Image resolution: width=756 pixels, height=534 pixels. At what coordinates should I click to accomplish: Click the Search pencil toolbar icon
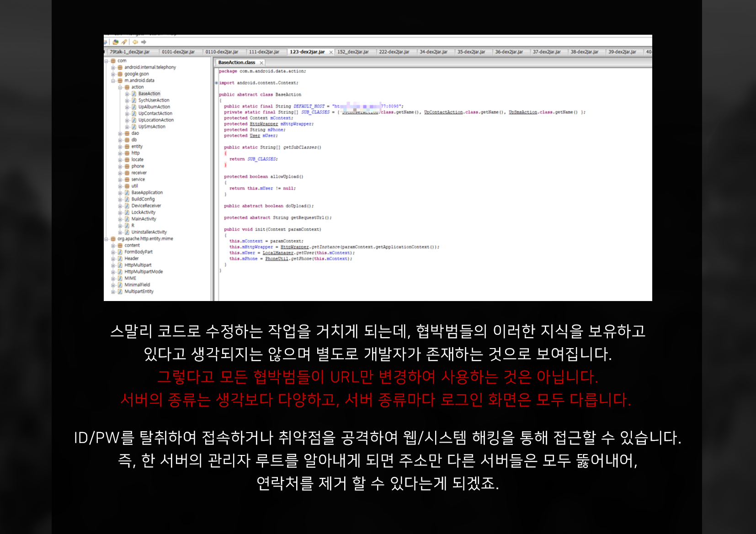124,42
